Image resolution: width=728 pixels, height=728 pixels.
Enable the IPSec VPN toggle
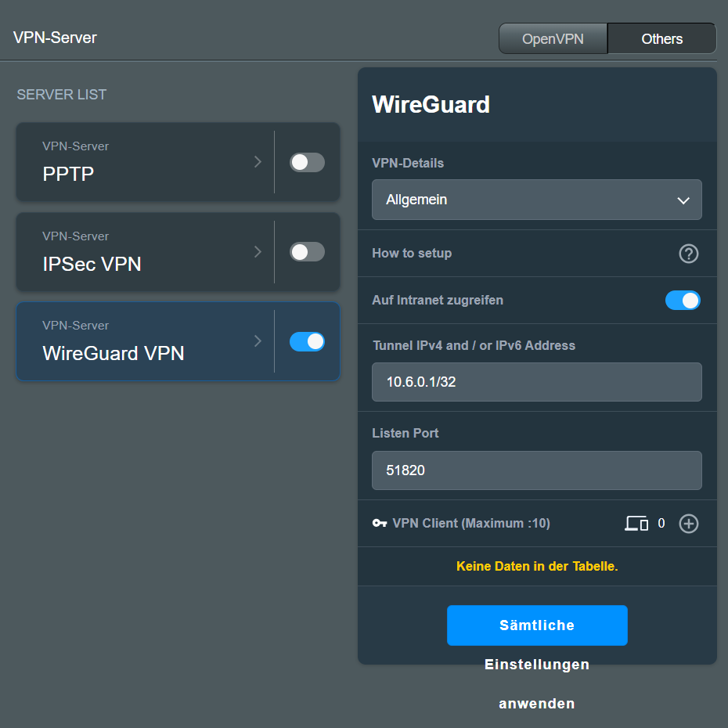coord(307,252)
